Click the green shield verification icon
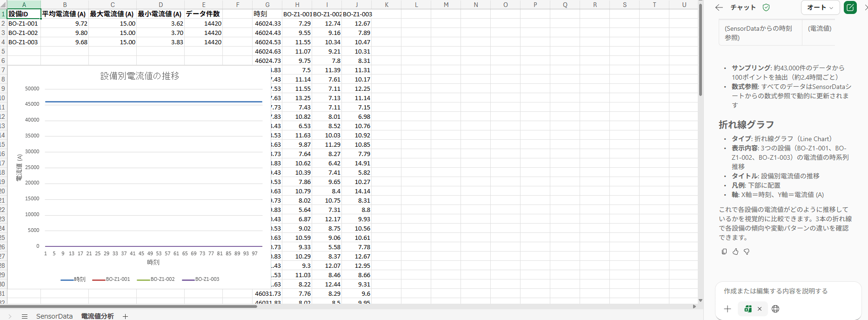Screen dimensions: 868x320 [x=766, y=7]
